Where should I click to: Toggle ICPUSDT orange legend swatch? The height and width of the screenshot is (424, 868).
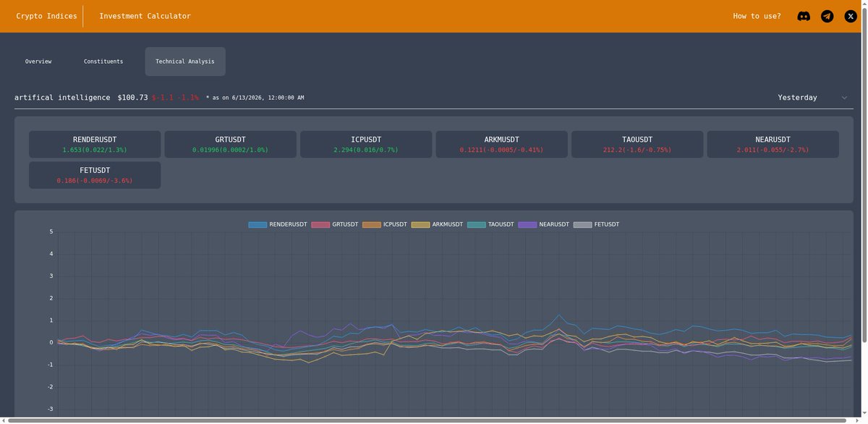click(x=372, y=225)
